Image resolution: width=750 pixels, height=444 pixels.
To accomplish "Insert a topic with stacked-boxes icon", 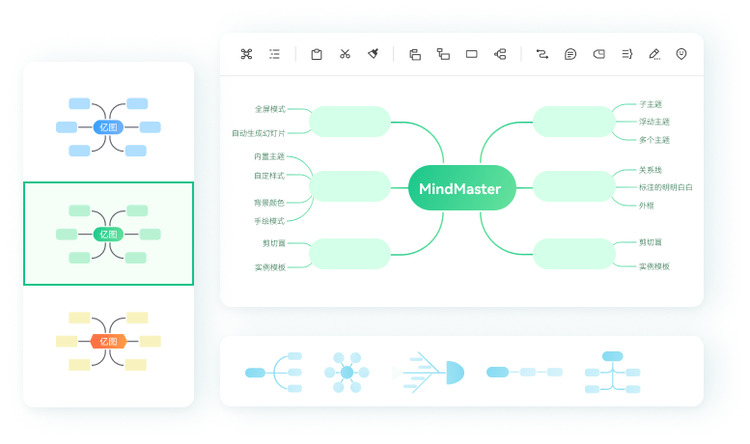I will click(x=415, y=55).
